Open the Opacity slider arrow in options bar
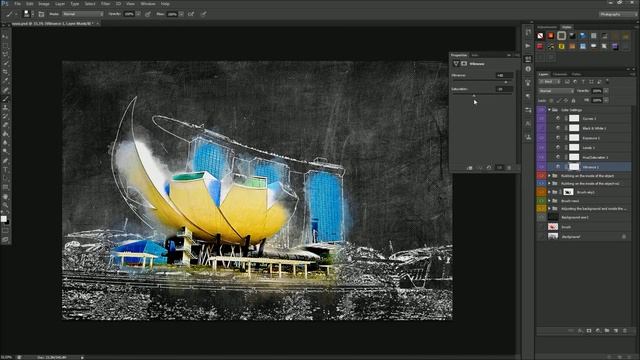This screenshot has height=360, width=640. [138, 14]
